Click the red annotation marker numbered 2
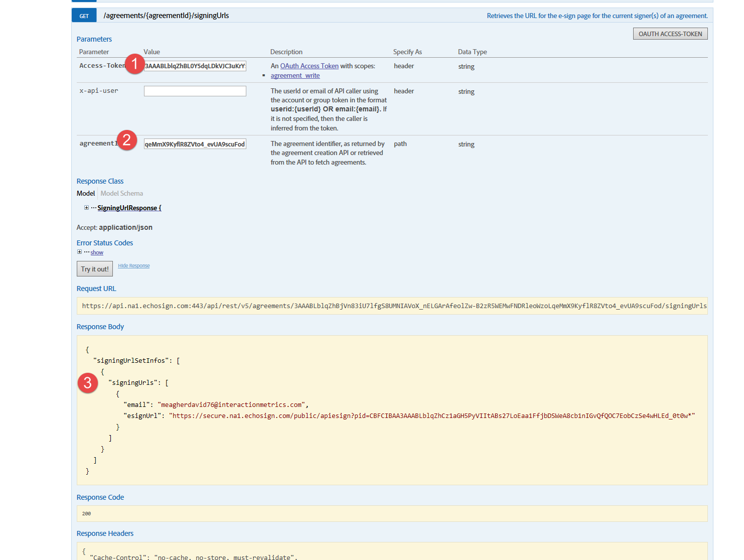This screenshot has width=744, height=560. (x=127, y=141)
